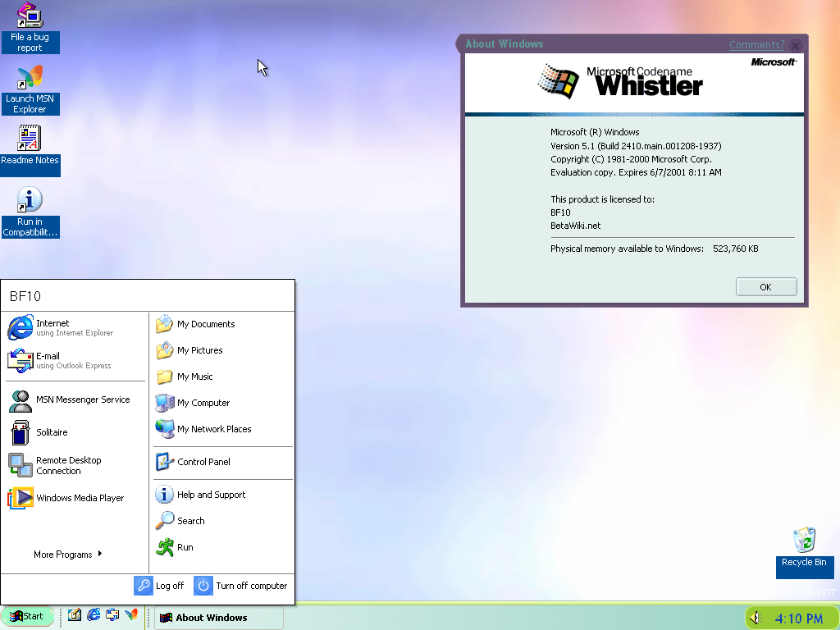Follow the Comments? link in the title bar

click(x=756, y=45)
